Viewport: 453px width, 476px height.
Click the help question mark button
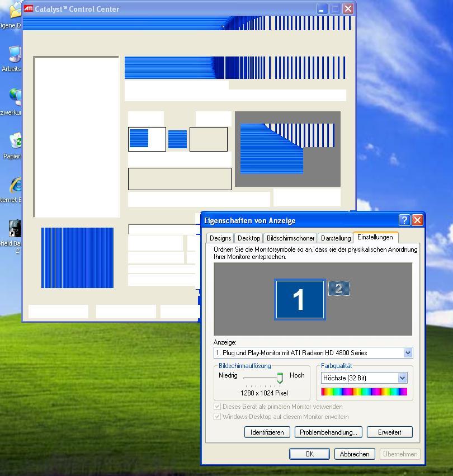[x=404, y=220]
